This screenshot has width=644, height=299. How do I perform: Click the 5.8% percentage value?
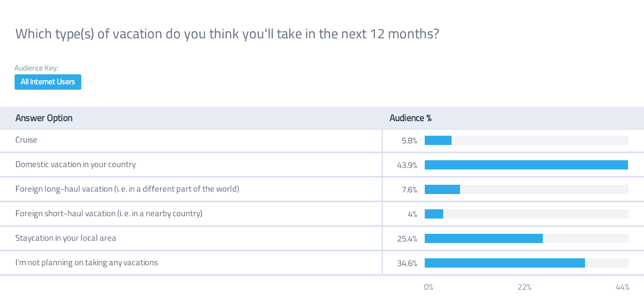[x=409, y=141]
